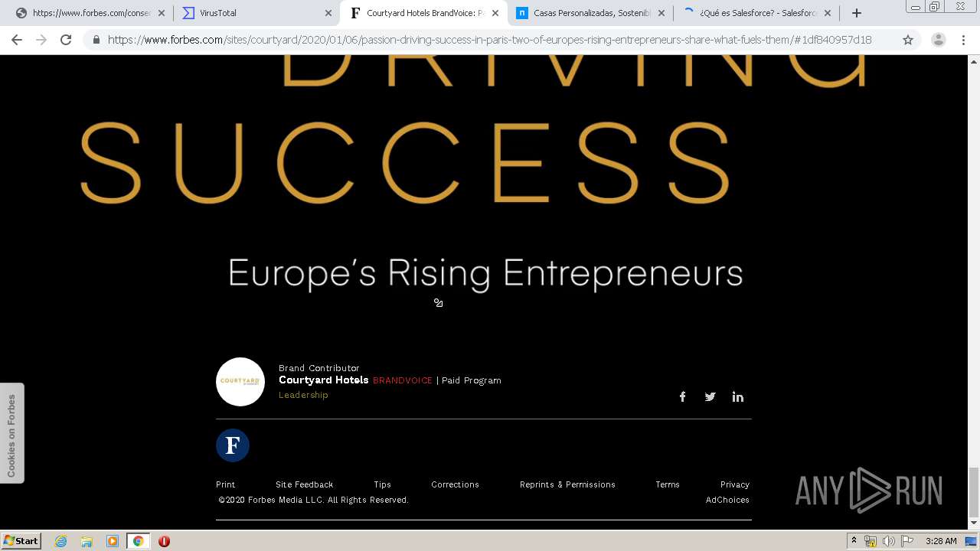Open the Tips footer link
Image resolution: width=980 pixels, height=551 pixels.
tap(382, 484)
